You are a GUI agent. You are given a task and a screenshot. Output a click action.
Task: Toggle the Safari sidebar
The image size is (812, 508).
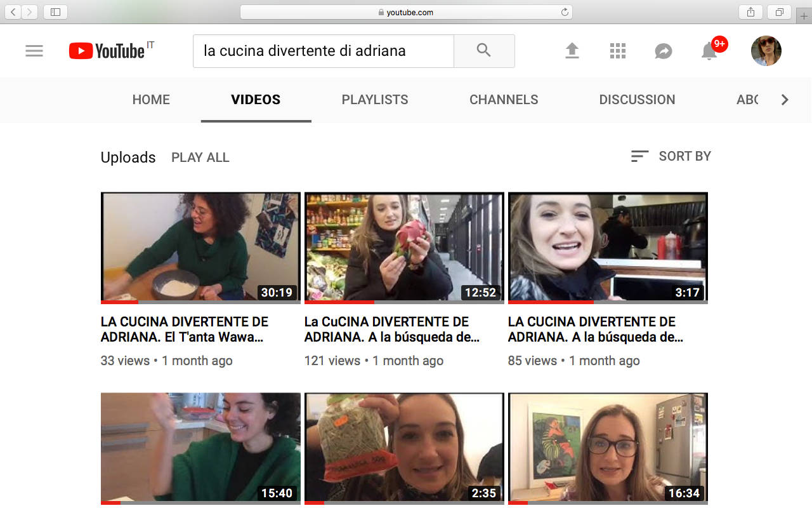pyautogui.click(x=55, y=12)
